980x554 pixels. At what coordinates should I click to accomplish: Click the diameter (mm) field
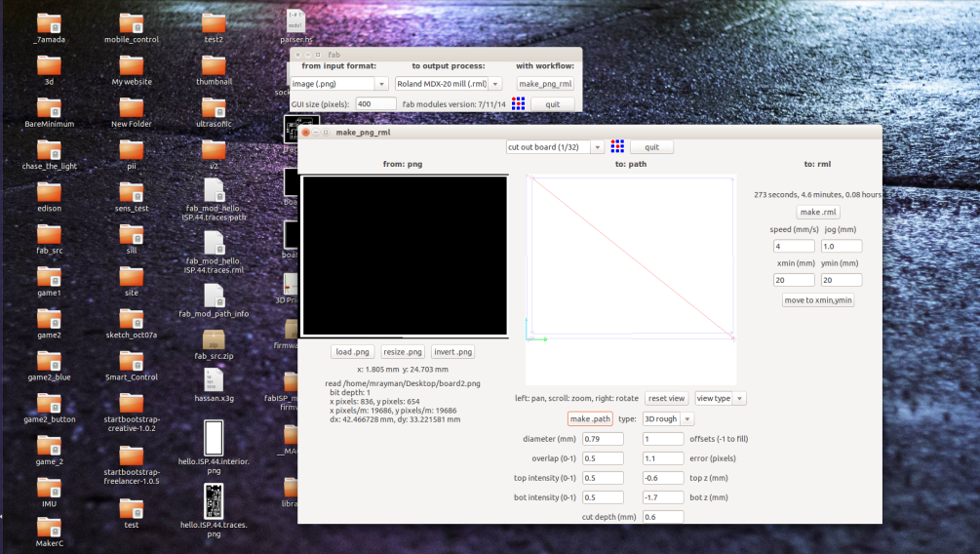[604, 439]
